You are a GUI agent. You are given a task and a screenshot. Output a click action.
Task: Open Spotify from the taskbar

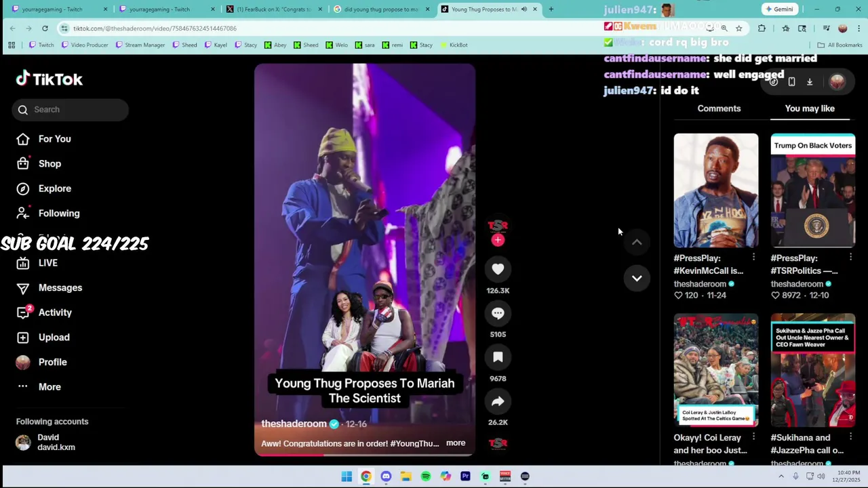click(426, 476)
